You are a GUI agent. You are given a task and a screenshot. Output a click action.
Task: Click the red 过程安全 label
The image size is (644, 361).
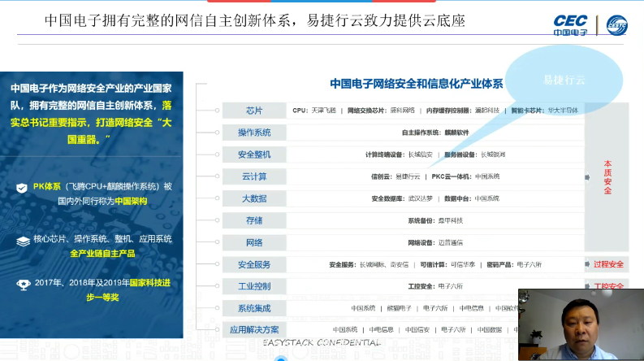(x=608, y=264)
